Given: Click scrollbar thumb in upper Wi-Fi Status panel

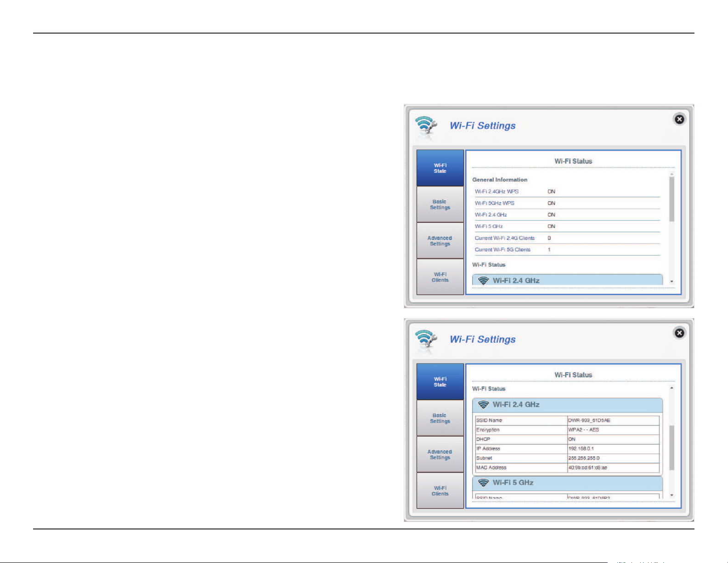Looking at the screenshot, I should pos(672,199).
